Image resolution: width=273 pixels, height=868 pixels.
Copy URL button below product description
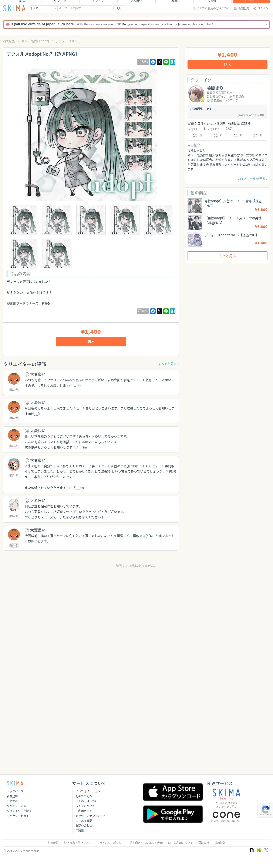(x=143, y=311)
